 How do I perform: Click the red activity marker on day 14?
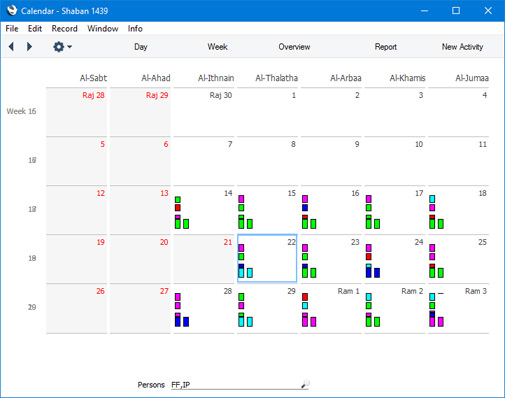pos(178,208)
